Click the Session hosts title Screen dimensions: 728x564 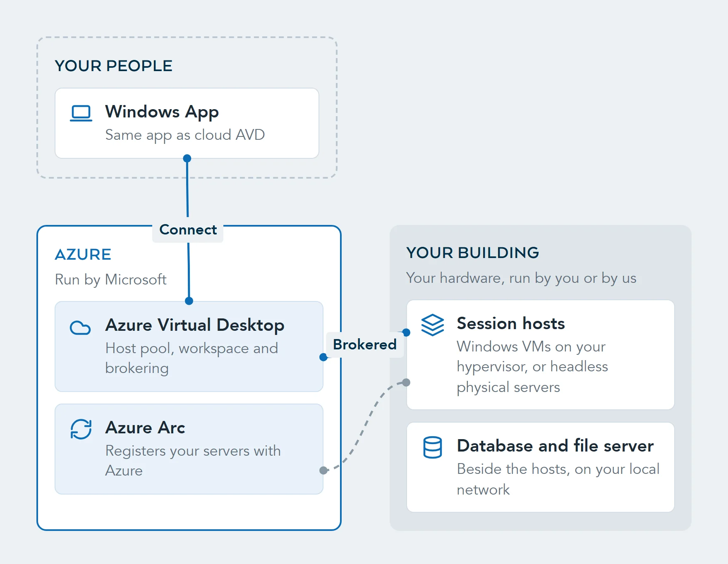pos(511,323)
